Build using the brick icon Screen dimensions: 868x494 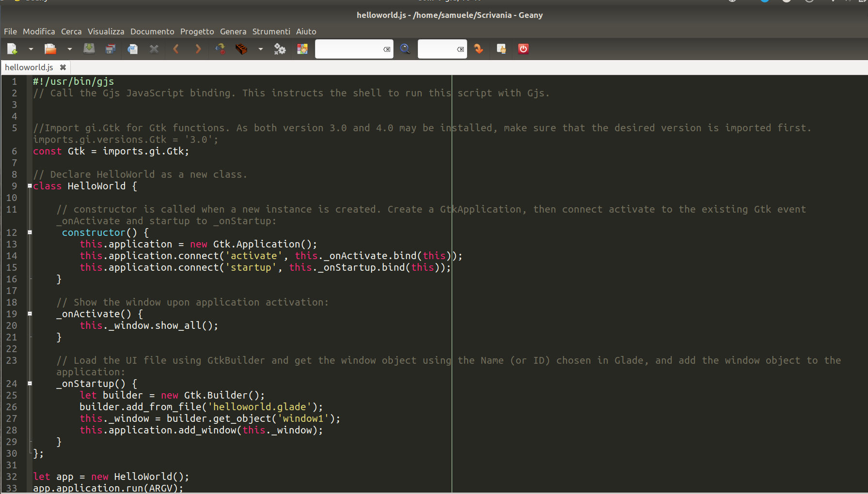(x=241, y=49)
